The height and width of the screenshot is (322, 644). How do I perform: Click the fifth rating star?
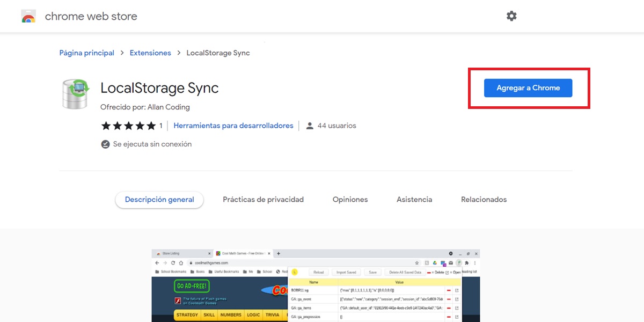point(152,126)
